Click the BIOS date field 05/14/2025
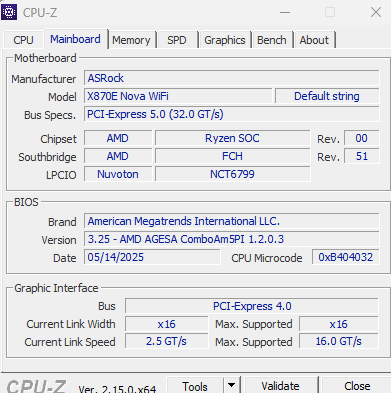This screenshot has width=391, height=393. [x=152, y=257]
